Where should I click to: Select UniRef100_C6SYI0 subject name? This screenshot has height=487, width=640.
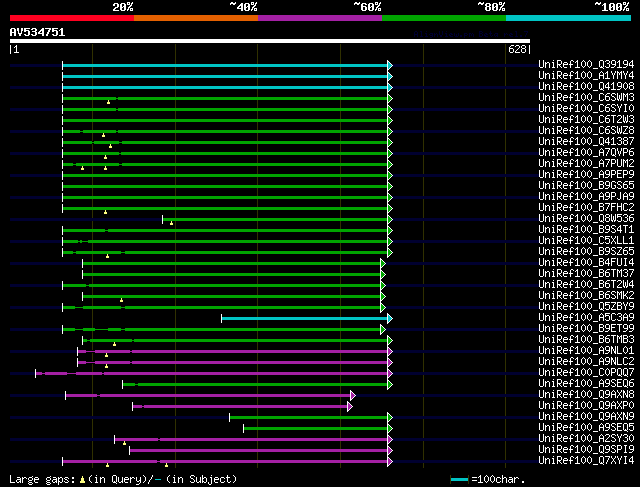pos(586,109)
